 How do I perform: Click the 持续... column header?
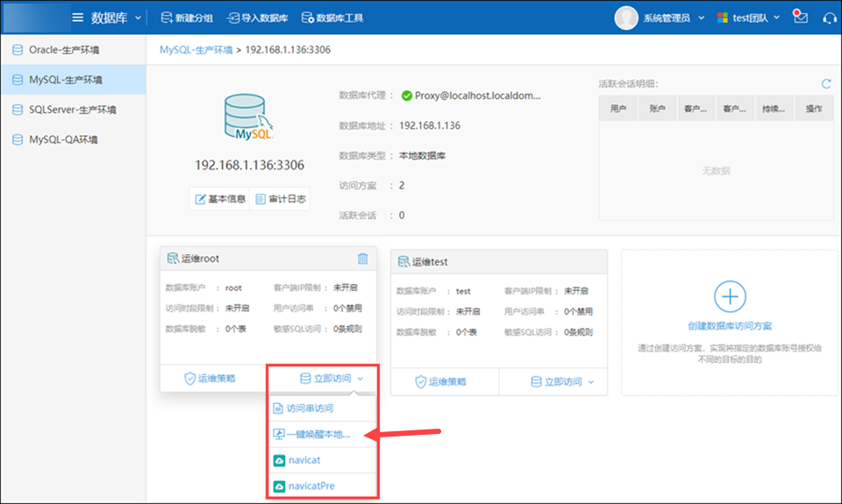pyautogui.click(x=774, y=109)
